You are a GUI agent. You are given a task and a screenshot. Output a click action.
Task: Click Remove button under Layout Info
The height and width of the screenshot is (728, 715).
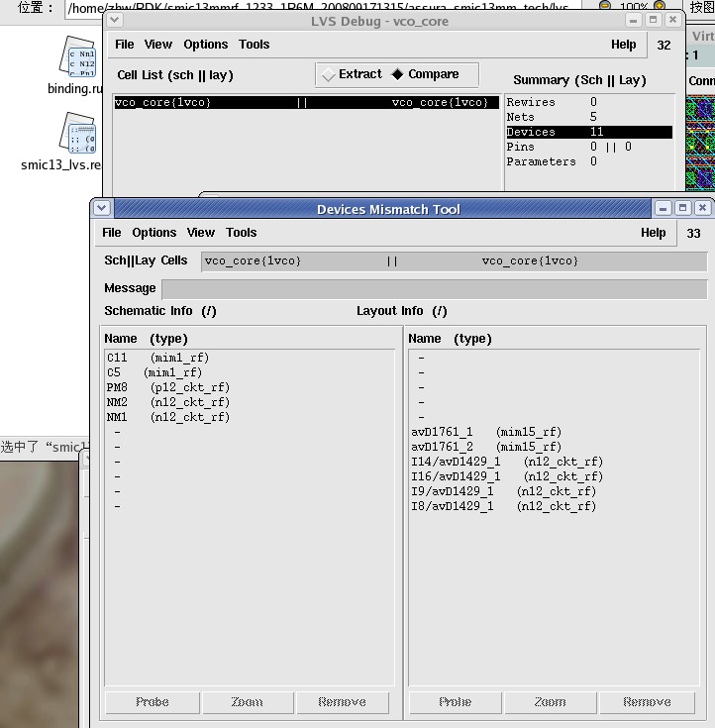pos(648,702)
